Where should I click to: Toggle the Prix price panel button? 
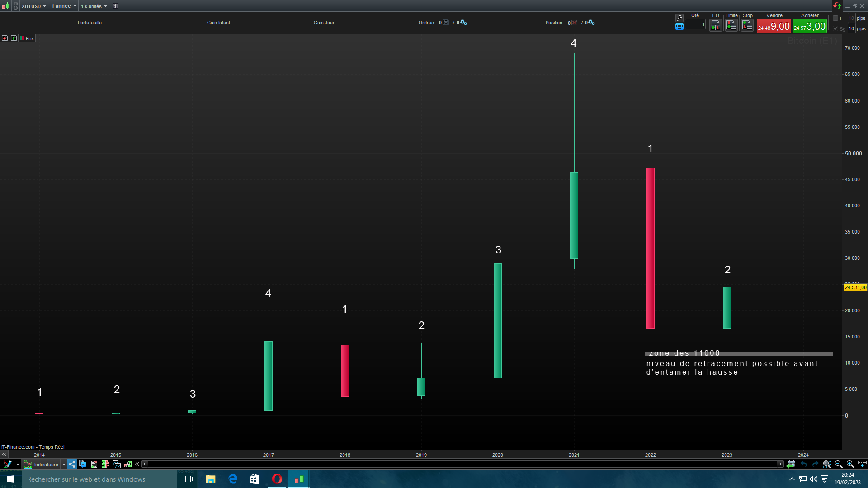tap(27, 38)
